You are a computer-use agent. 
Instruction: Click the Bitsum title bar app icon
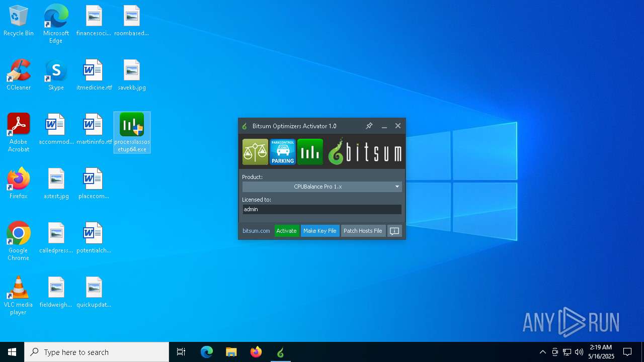tap(245, 126)
